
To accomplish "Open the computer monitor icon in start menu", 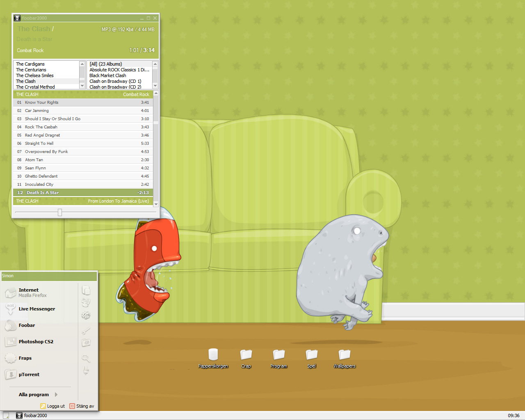I will click(x=86, y=303).
